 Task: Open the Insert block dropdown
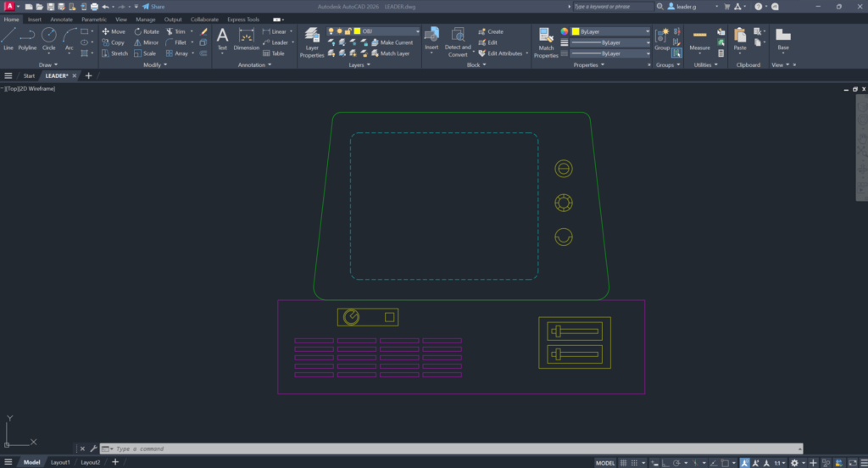coord(431,53)
